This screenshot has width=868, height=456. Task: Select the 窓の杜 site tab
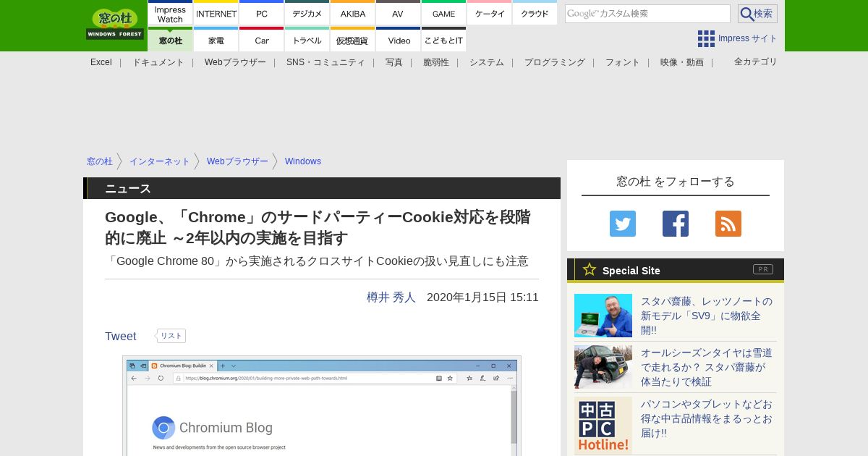pos(170,39)
